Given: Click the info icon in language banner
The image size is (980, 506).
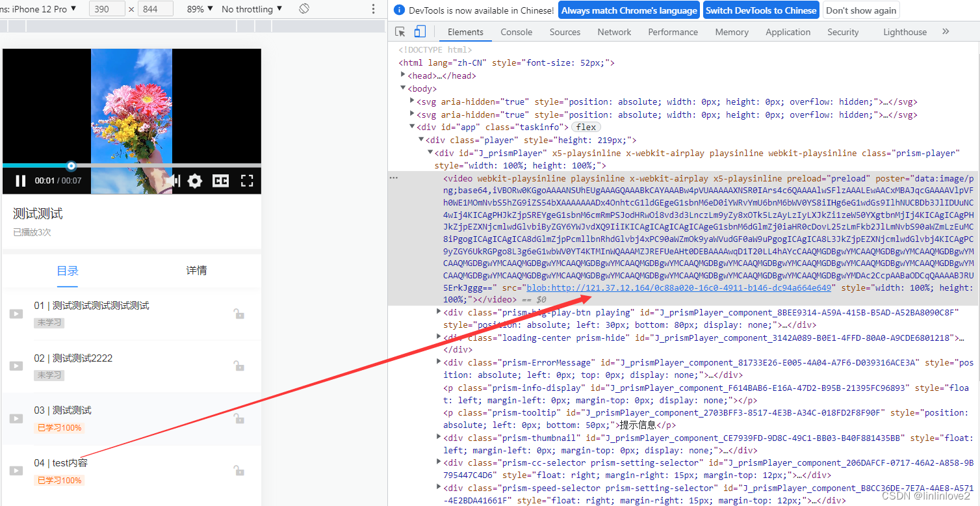Looking at the screenshot, I should pos(399,10).
